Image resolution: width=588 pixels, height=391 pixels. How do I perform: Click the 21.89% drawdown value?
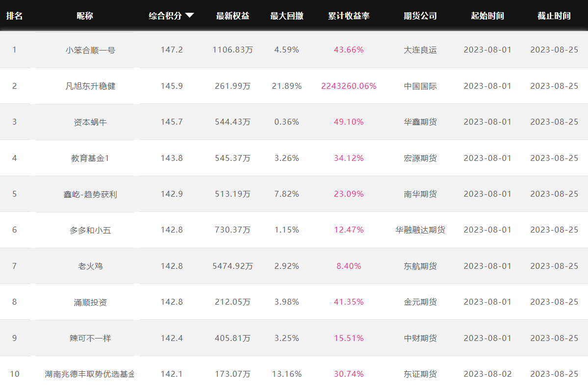[x=287, y=86]
